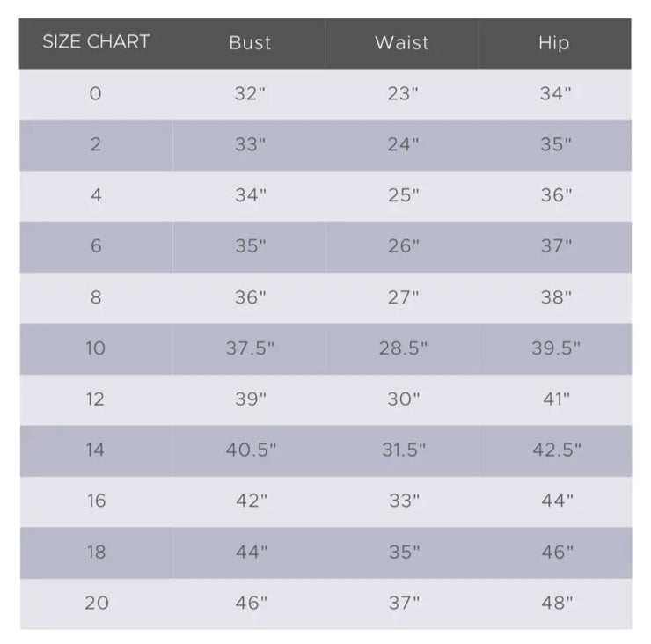Image resolution: width=651 pixels, height=644 pixels.
Task: Select the 37.5" bust cell
Action: point(250,348)
